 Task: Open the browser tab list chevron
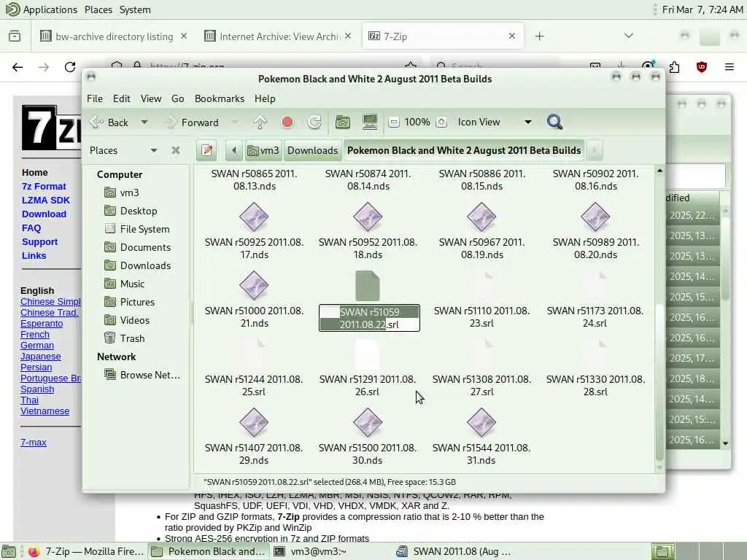click(x=629, y=36)
